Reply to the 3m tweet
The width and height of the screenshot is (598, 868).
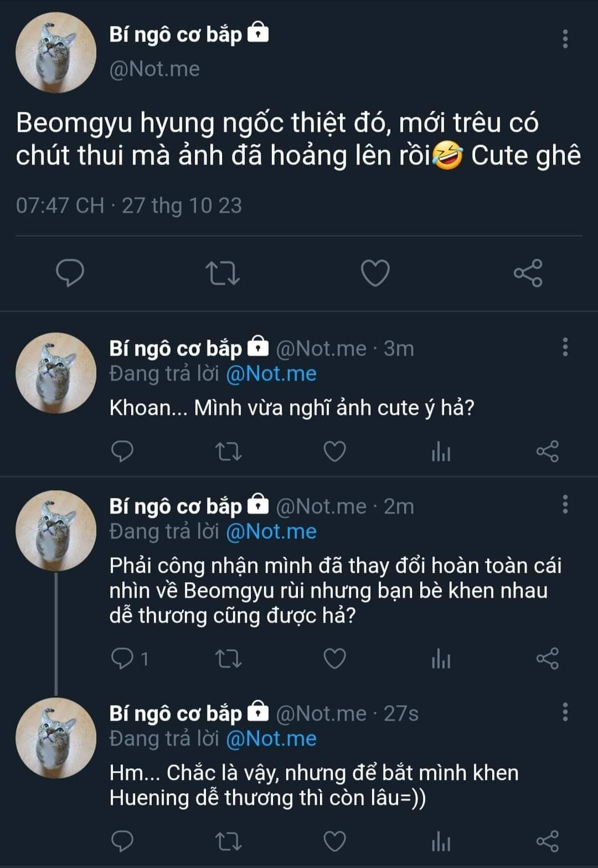coord(122,452)
